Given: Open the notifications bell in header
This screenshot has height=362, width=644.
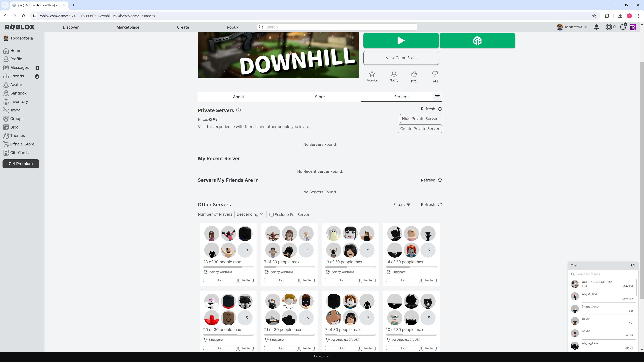Looking at the screenshot, I should 596,27.
